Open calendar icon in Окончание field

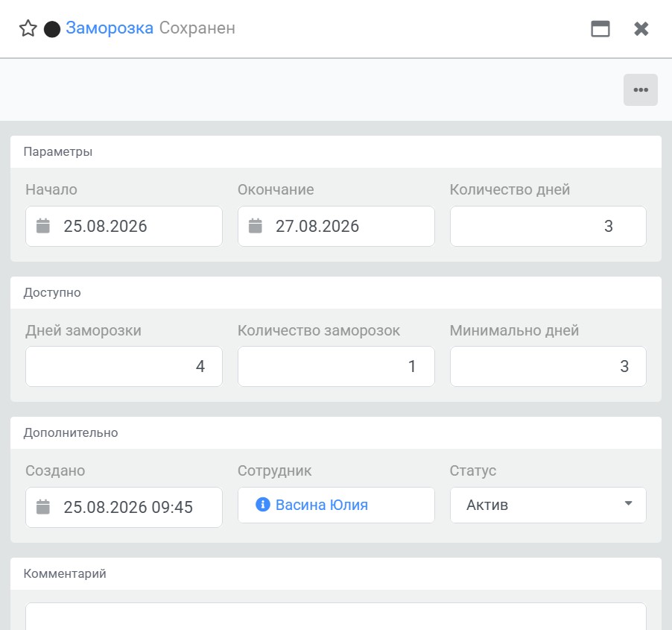point(256,226)
